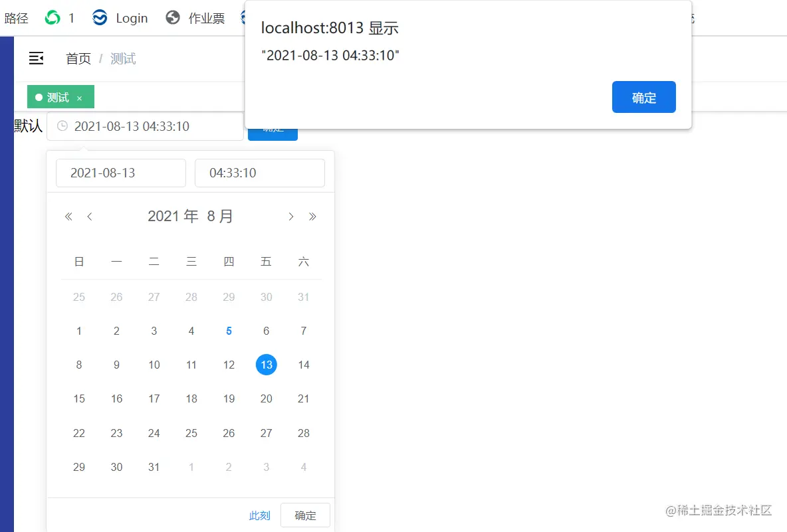Image resolution: width=787 pixels, height=532 pixels.
Task: Click the gray globe icon before 作业票
Action: [x=172, y=18]
